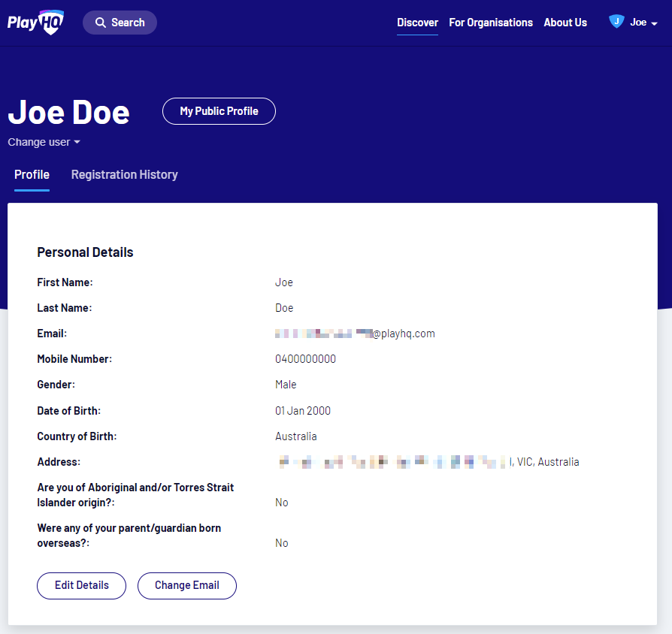Select About Us in the header
This screenshot has height=634, width=672.
coord(565,23)
